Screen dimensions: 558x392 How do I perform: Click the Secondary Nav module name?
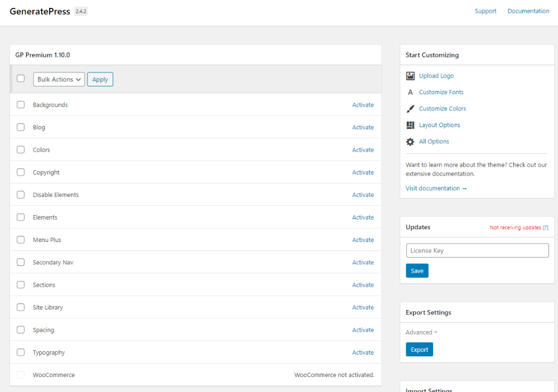pos(53,263)
